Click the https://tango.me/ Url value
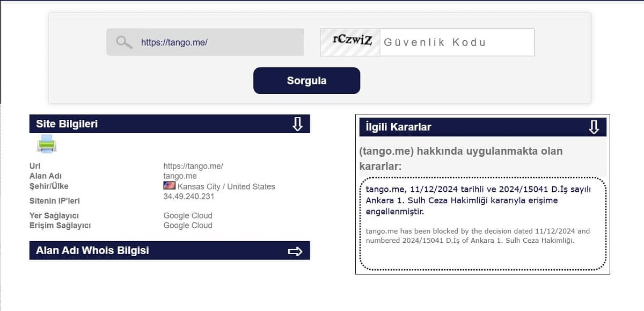The height and width of the screenshot is (311, 644). coord(193,166)
